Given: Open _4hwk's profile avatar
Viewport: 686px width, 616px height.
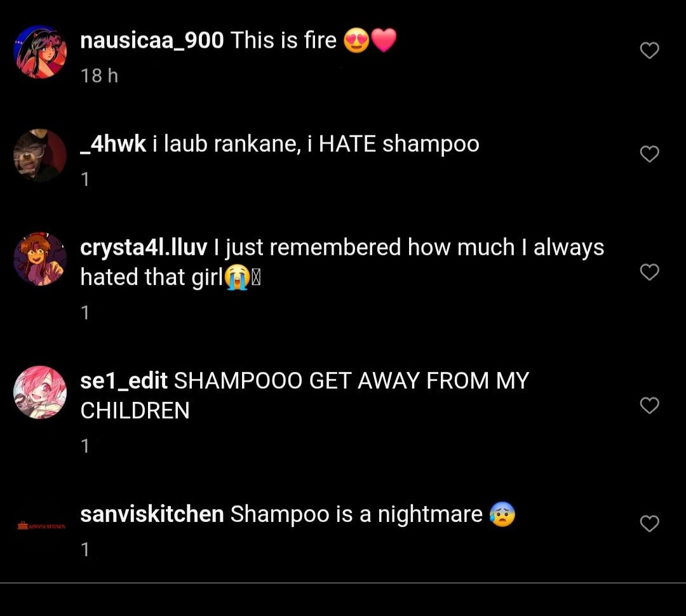Looking at the screenshot, I should tap(40, 156).
